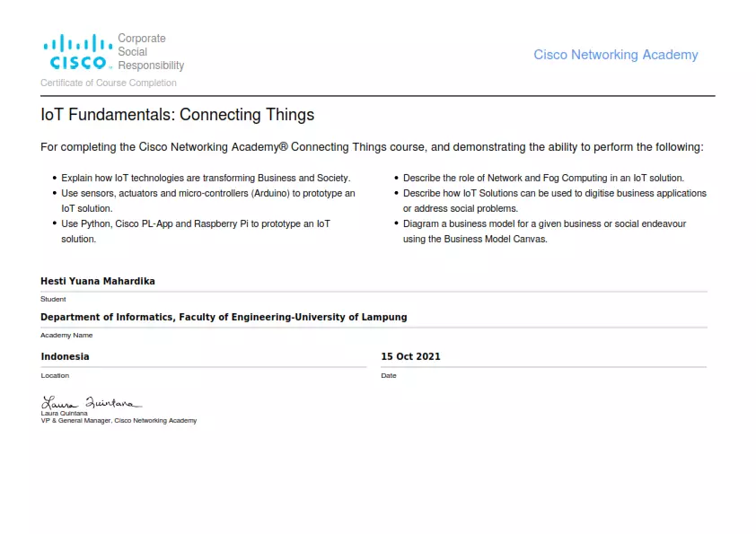Click the Indonesia location value
The image size is (756, 534).
point(65,356)
